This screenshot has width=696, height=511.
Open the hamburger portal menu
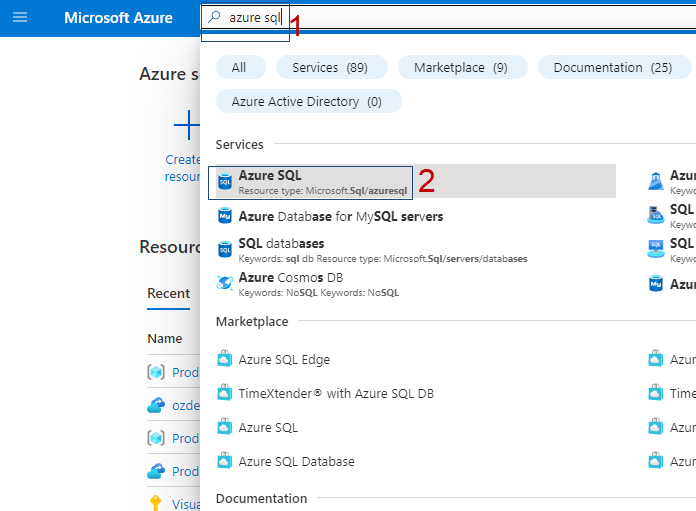point(20,17)
